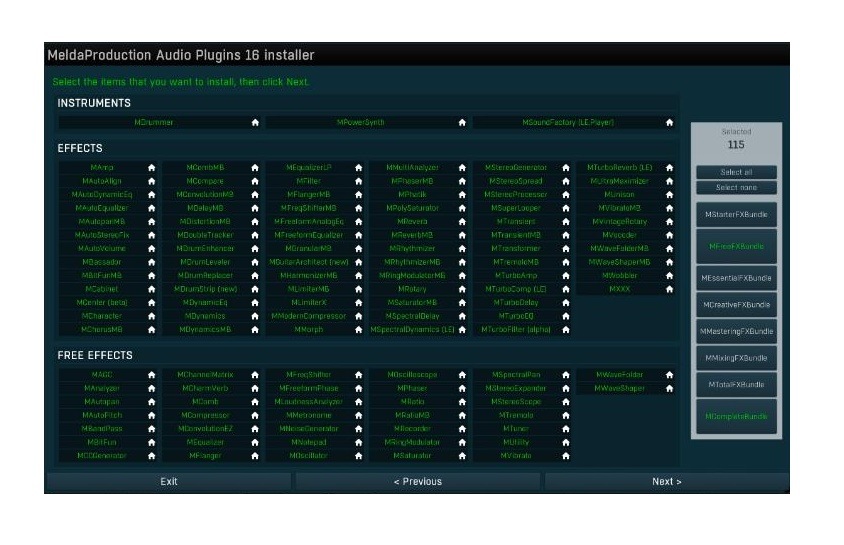844x545 pixels.
Task: Click the home icon next to MVibrato
Action: coord(566,456)
